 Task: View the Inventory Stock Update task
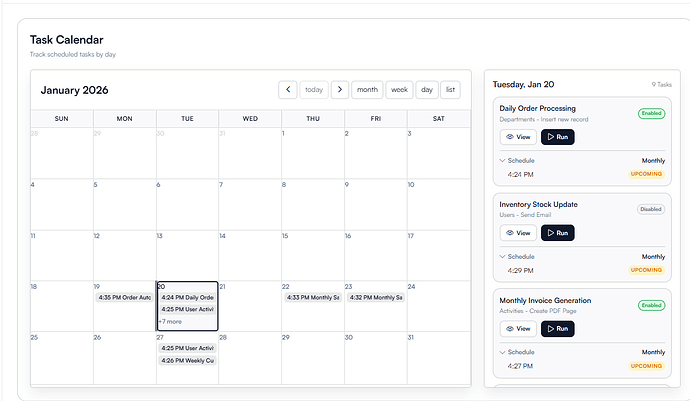tap(518, 233)
